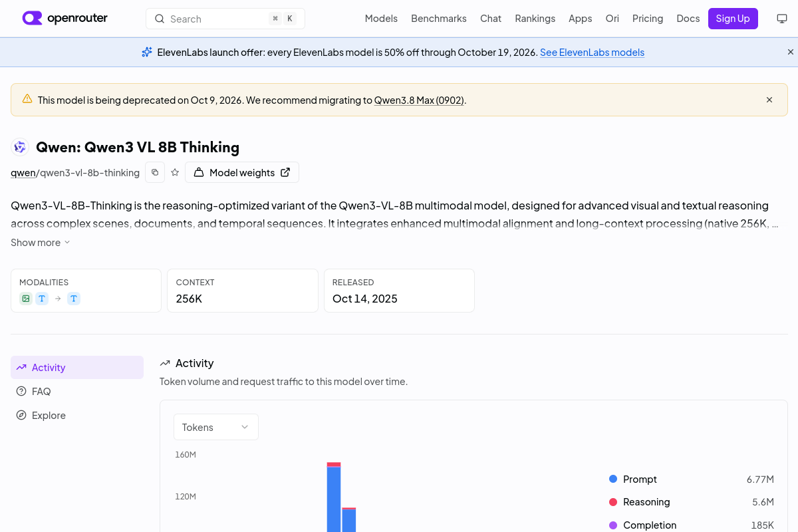Star the Qwen3 VL 8B Thinking model
This screenshot has height=532, width=798.
(175, 172)
